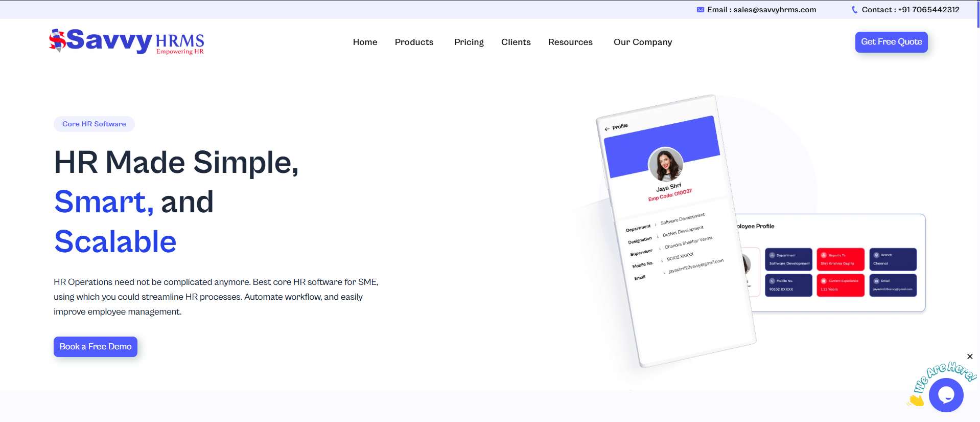Click the Emp Code: OI0037 text
This screenshot has height=422, width=980.
coord(670,195)
